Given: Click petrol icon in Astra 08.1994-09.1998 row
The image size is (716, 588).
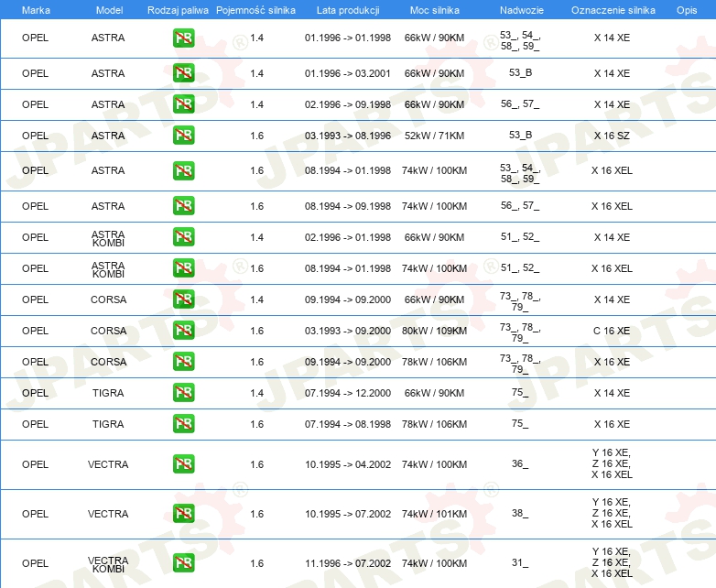Looking at the screenshot, I should pos(183,205).
